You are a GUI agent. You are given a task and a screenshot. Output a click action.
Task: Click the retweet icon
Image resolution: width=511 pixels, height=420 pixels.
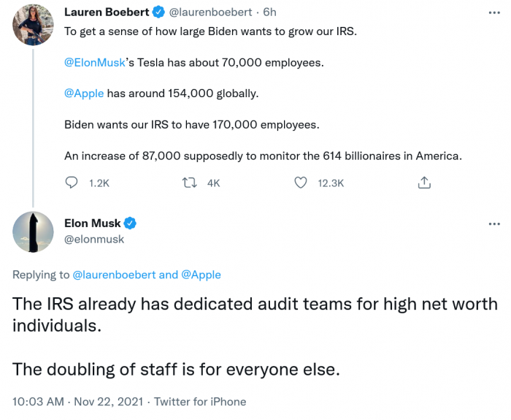pyautogui.click(x=189, y=183)
